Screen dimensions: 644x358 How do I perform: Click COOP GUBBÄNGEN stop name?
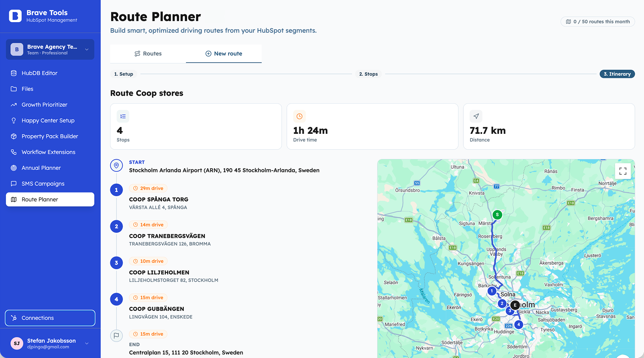156,309
